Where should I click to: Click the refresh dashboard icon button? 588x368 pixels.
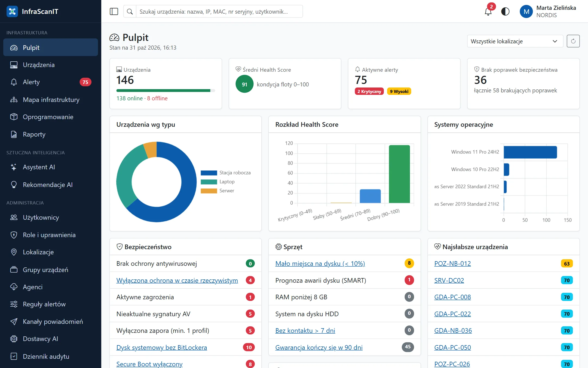tap(573, 41)
